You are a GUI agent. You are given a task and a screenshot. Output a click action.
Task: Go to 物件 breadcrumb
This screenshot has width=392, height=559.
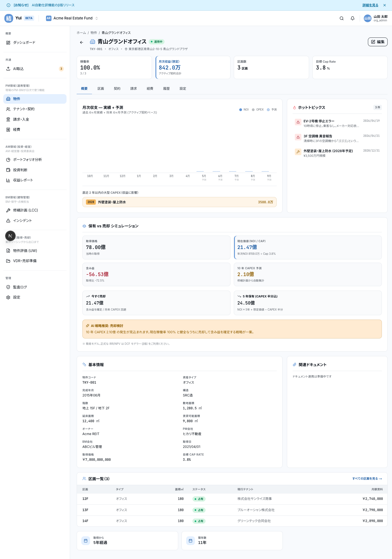94,33
